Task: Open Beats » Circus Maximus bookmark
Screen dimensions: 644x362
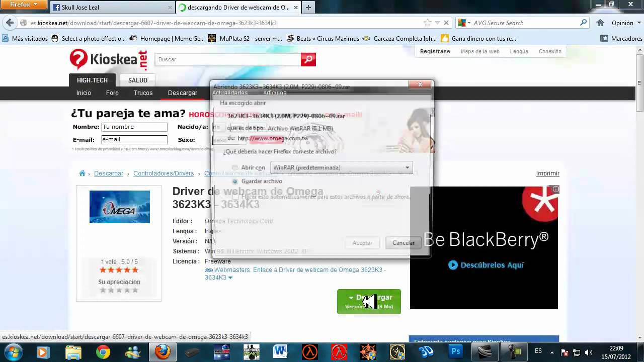Action: (323, 38)
